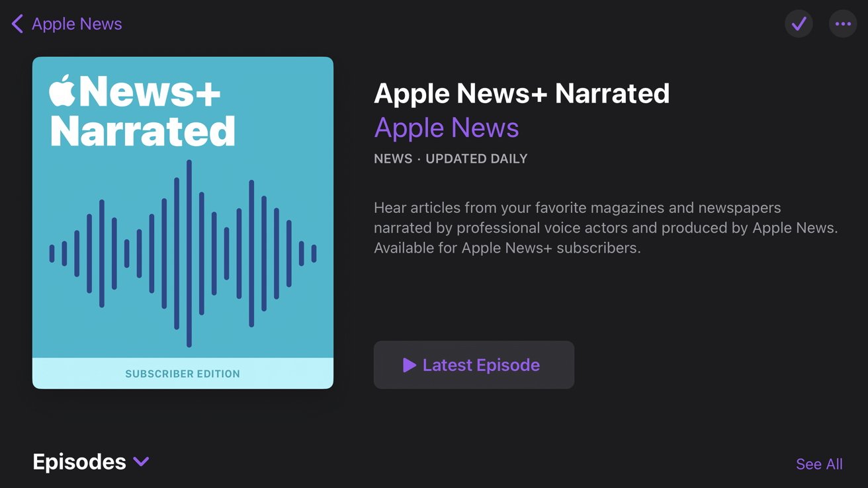Click the Episodes heading
This screenshot has height=488, width=868.
click(x=79, y=462)
